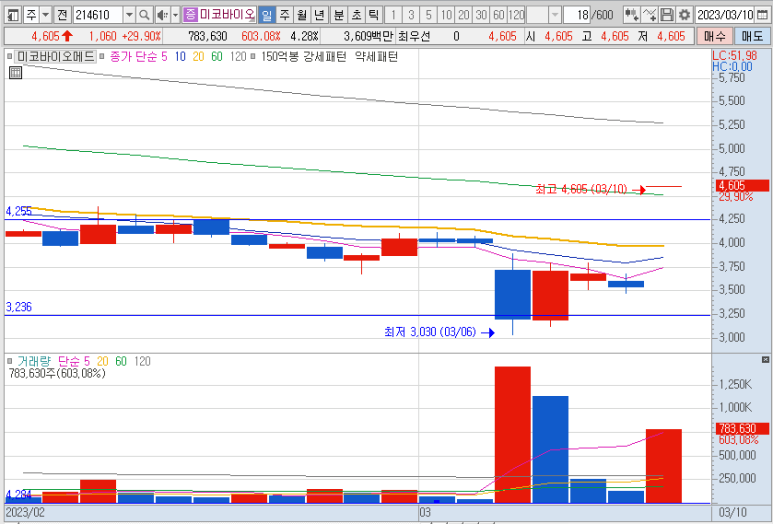Click the red 783,630 volume tag

(x=742, y=428)
